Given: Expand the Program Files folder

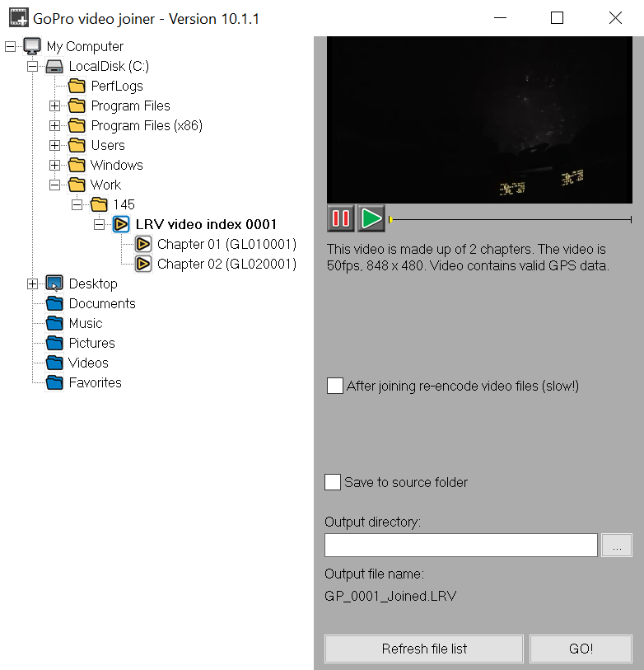Looking at the screenshot, I should (x=54, y=105).
